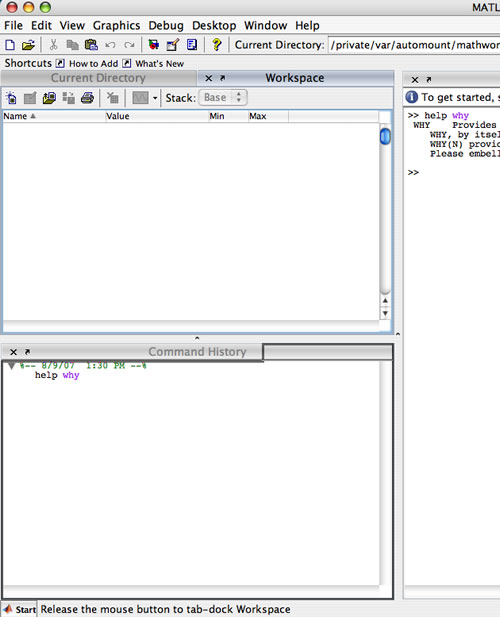Open the Desktop menu

pyautogui.click(x=214, y=26)
